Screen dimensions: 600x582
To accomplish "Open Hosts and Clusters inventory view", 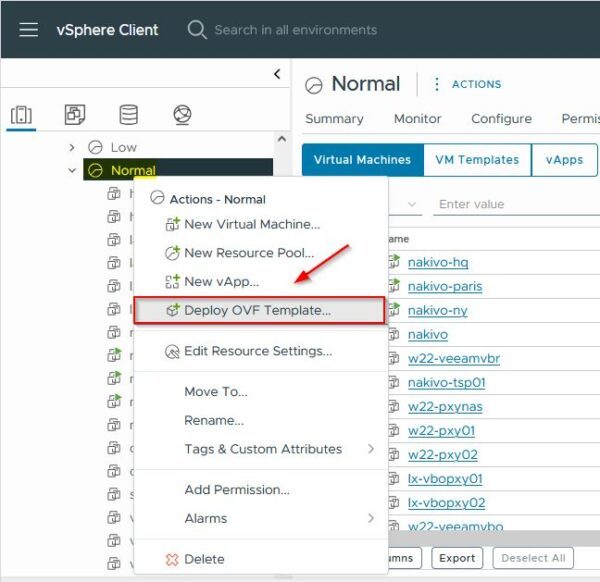I will (21, 115).
